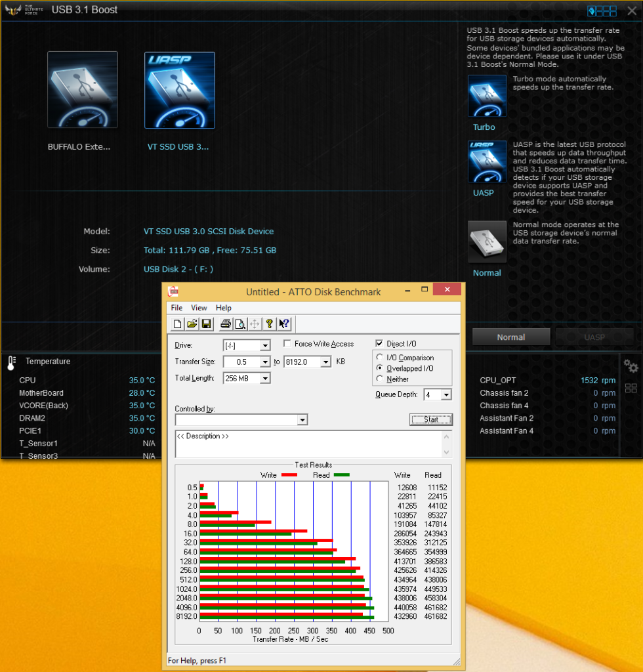This screenshot has width=643, height=672.
Task: Click the move crosshair icon in ATTO toolbar
Action: [x=255, y=324]
